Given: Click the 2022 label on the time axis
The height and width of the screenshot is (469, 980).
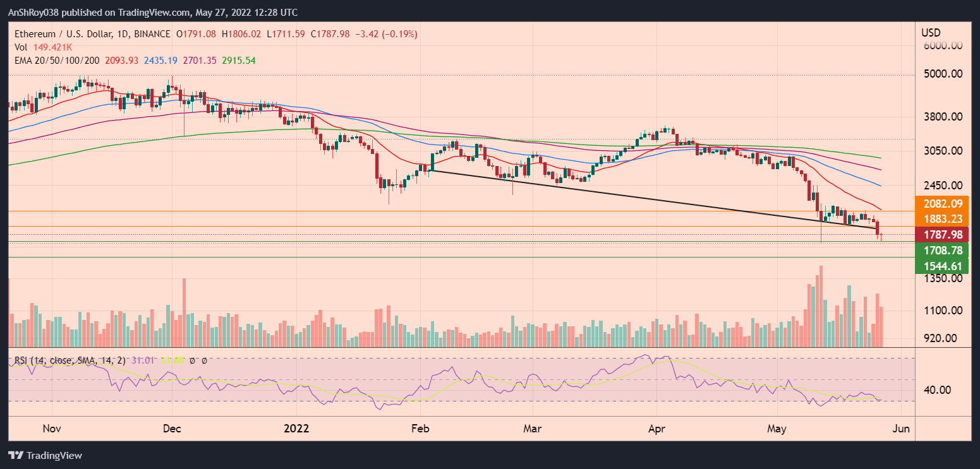Looking at the screenshot, I should pos(297,429).
